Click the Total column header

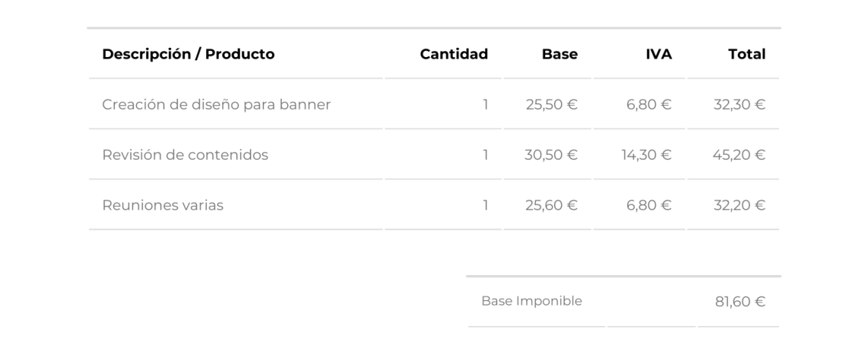747,54
